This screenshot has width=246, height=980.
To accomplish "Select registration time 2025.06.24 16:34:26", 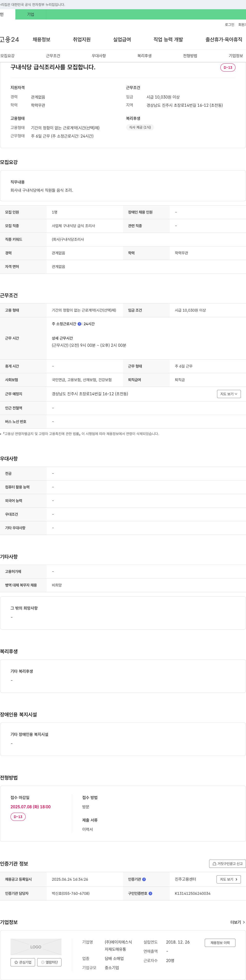I will click(x=70, y=879).
